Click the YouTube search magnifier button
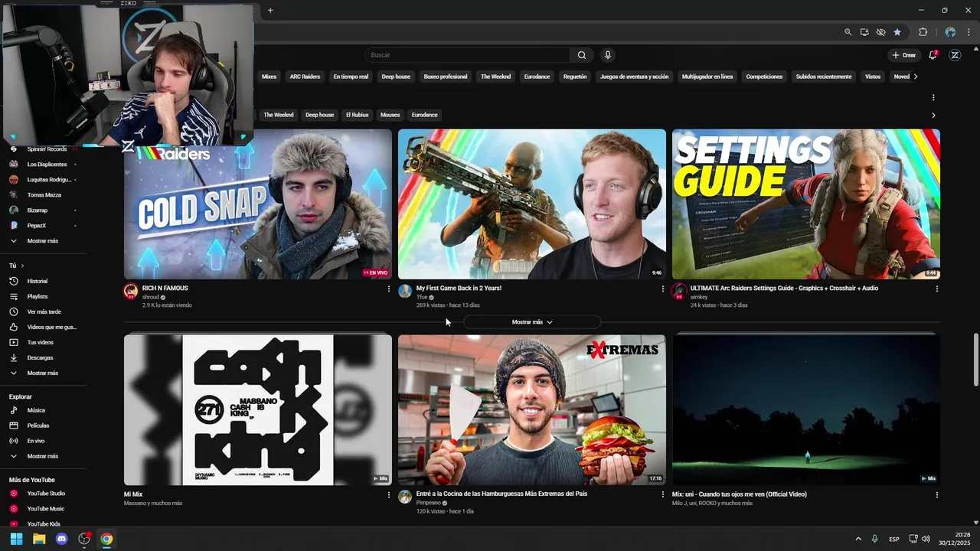This screenshot has width=980, height=551. tap(582, 55)
